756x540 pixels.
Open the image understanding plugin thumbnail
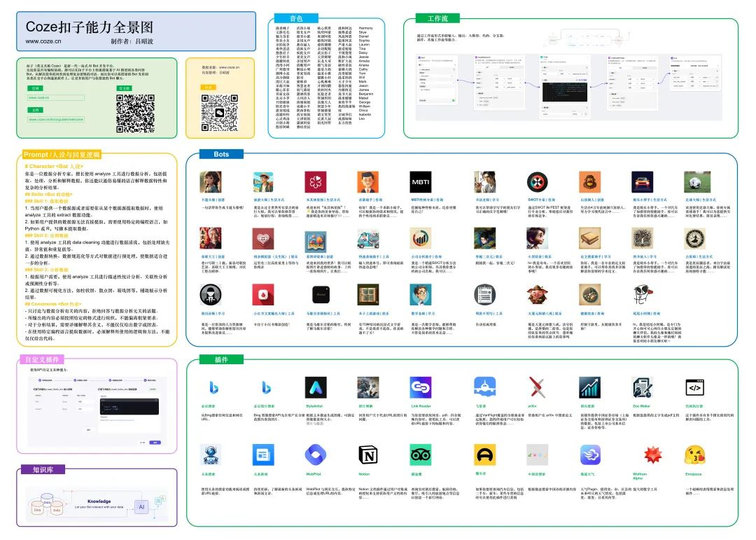pos(368,387)
